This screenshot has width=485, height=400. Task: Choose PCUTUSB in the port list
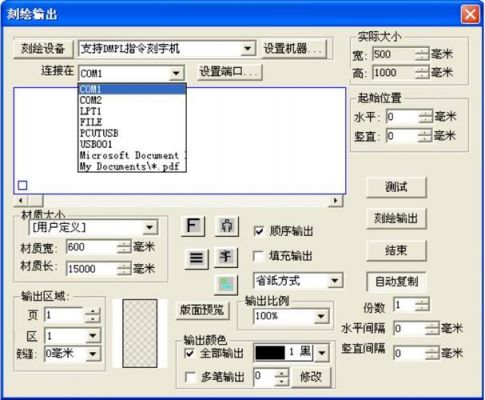(x=132, y=133)
